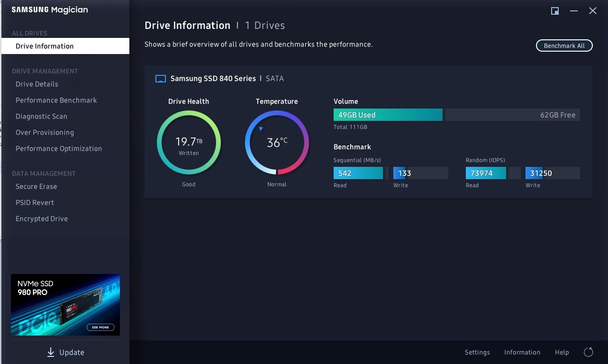
Task: Click the compact window mode icon
Action: coord(555,11)
